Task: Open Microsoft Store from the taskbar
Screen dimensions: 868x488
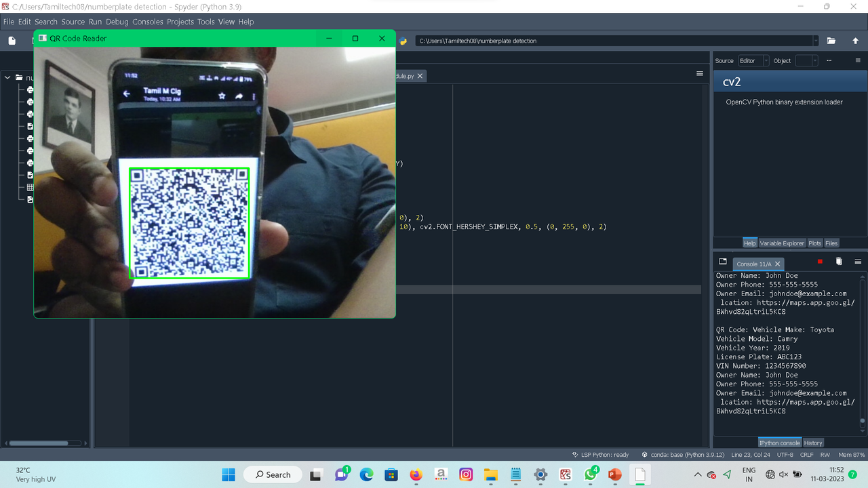Action: [391, 474]
